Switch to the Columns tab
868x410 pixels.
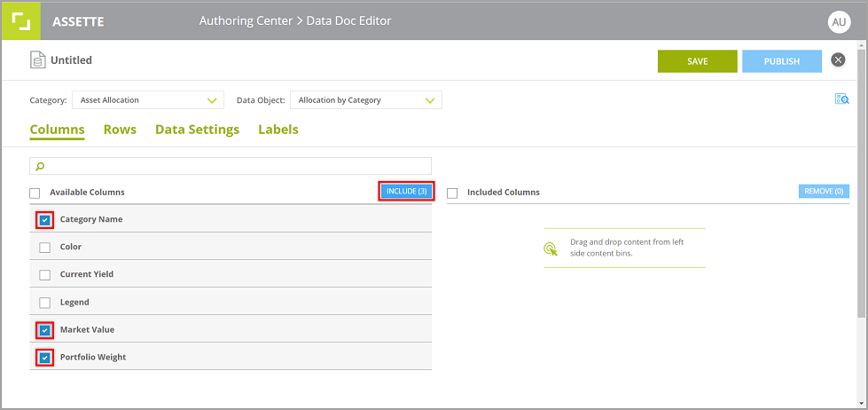coord(57,130)
